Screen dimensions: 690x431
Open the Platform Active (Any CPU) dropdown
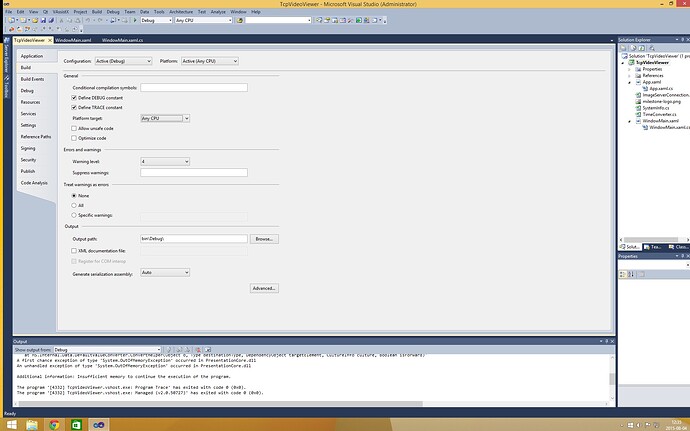coord(210,61)
